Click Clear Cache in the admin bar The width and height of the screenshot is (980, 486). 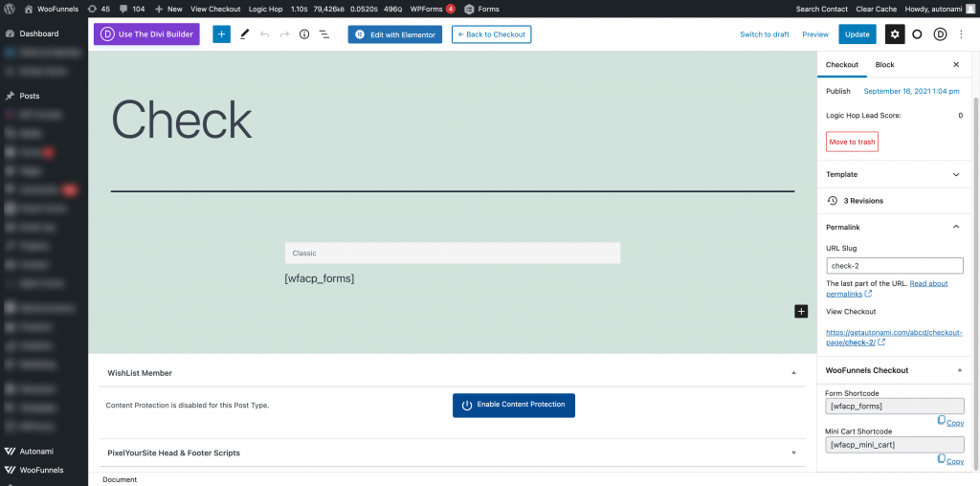(877, 9)
